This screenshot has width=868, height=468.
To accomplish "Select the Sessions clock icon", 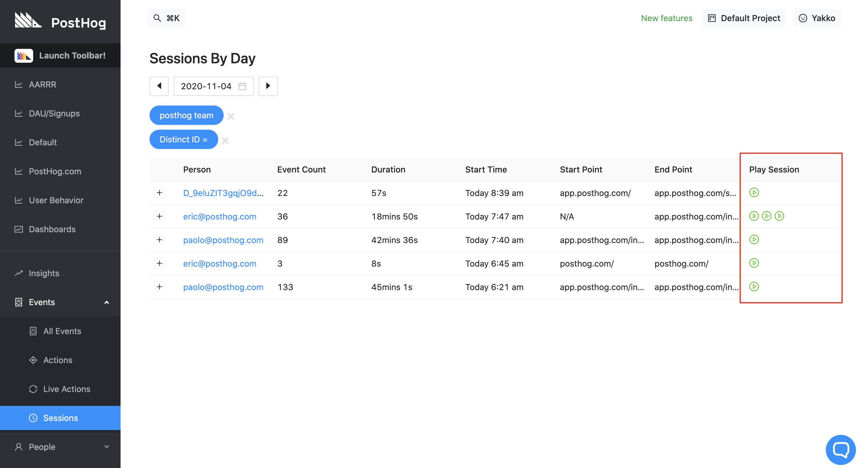I will [34, 418].
